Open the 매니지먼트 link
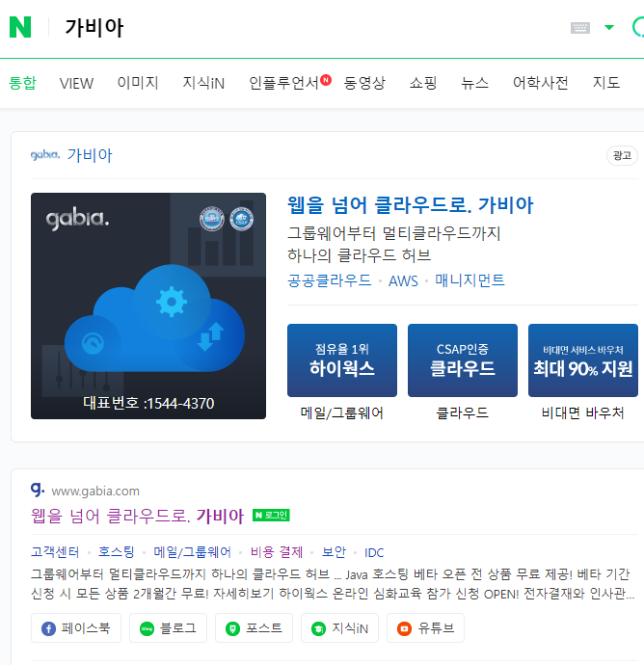 tap(470, 280)
